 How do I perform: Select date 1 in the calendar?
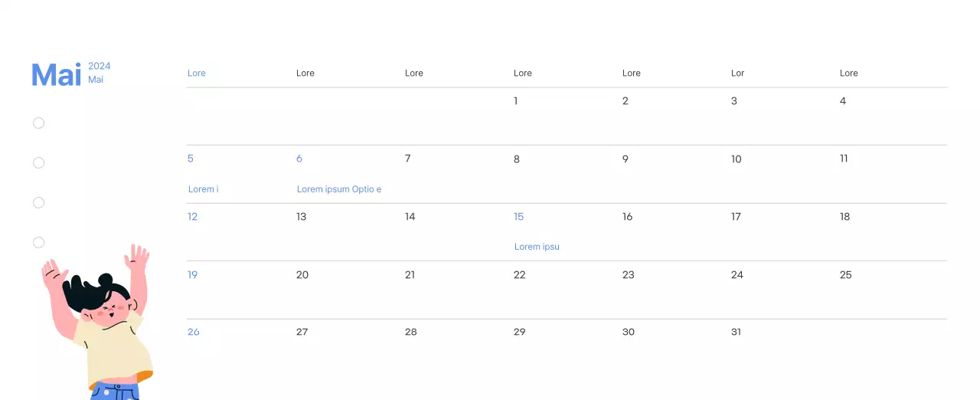pyautogui.click(x=516, y=101)
